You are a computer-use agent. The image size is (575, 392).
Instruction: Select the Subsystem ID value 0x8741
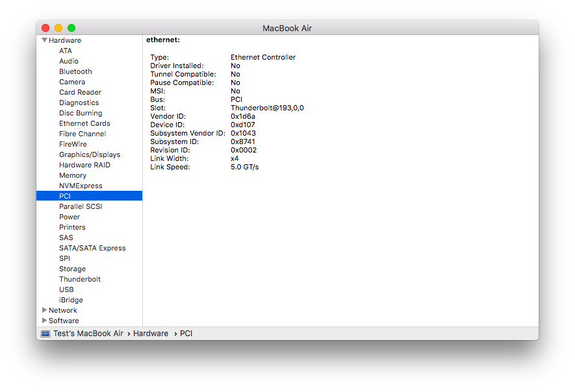point(243,141)
